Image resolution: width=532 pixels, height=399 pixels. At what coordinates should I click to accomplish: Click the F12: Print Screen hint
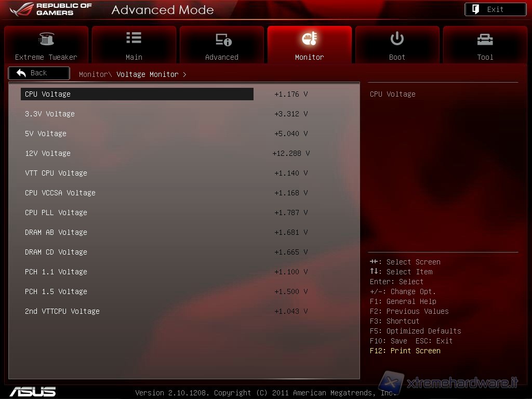[x=405, y=351]
